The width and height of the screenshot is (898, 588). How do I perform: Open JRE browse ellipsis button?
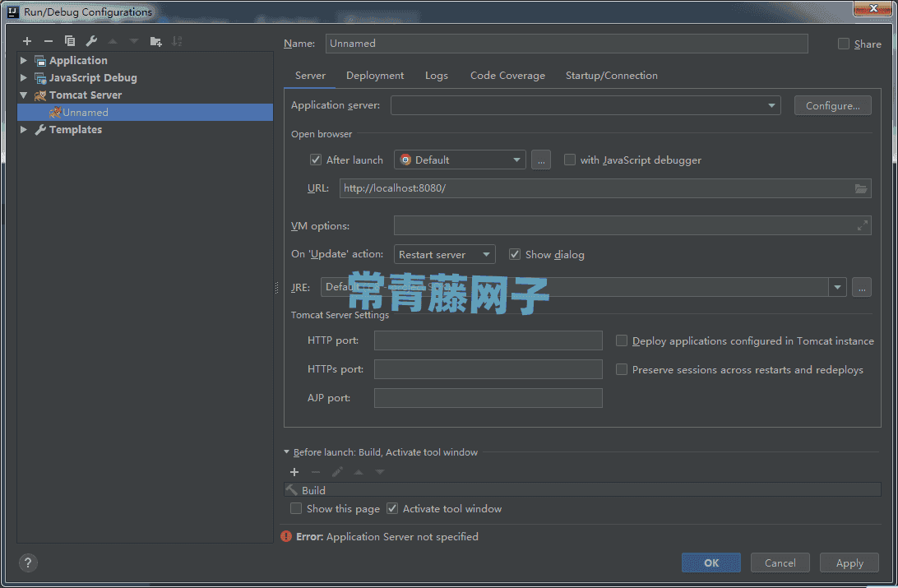pos(862,287)
